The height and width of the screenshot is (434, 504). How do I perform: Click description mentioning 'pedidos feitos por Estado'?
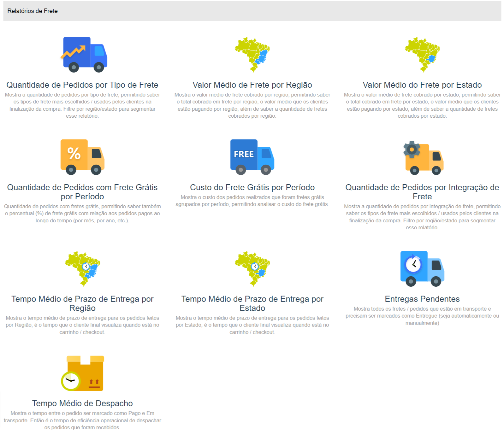(x=252, y=325)
